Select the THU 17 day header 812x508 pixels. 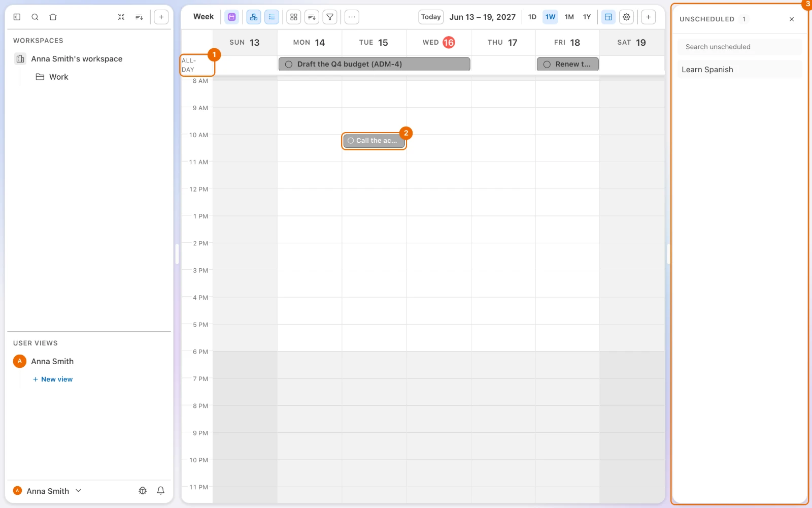pyautogui.click(x=502, y=43)
